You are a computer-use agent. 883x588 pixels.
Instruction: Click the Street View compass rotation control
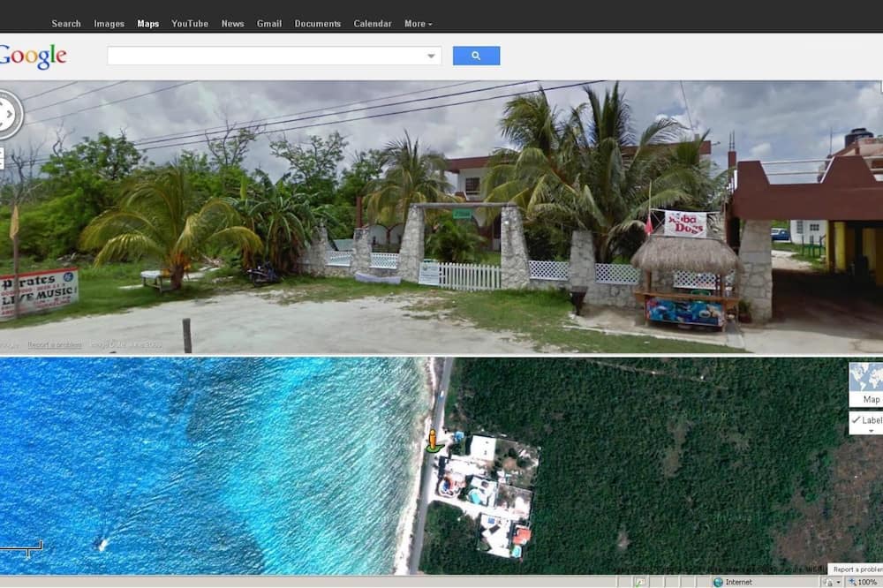(x=7, y=115)
